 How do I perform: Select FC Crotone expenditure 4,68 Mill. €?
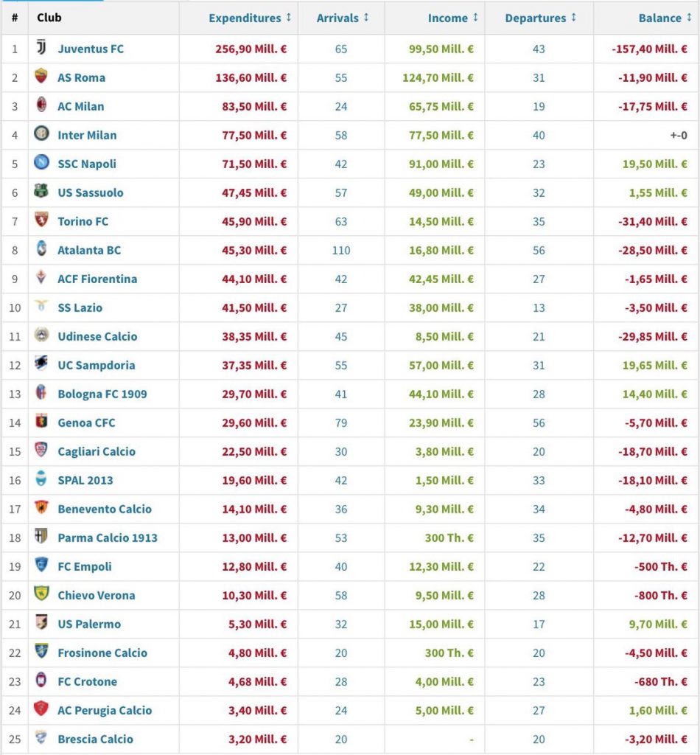(257, 682)
